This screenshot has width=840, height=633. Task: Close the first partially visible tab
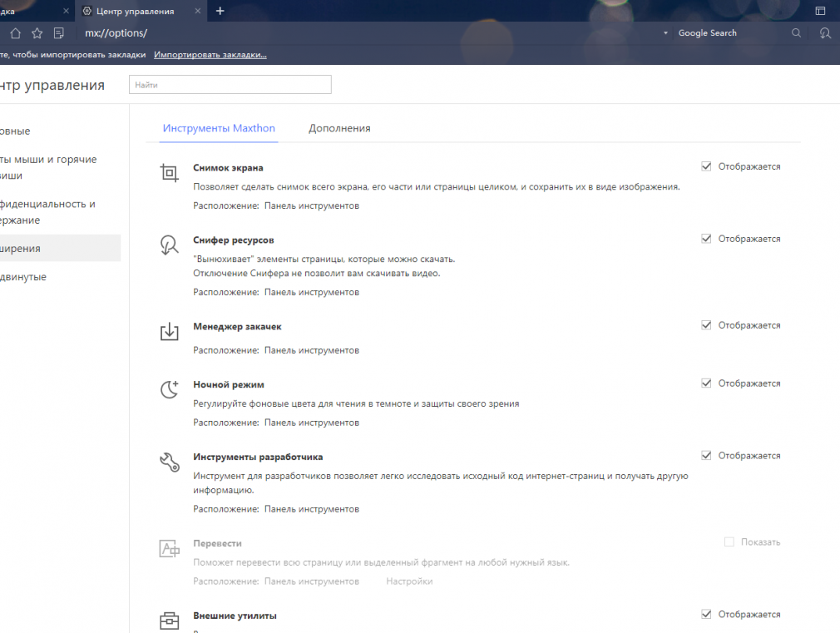66,11
